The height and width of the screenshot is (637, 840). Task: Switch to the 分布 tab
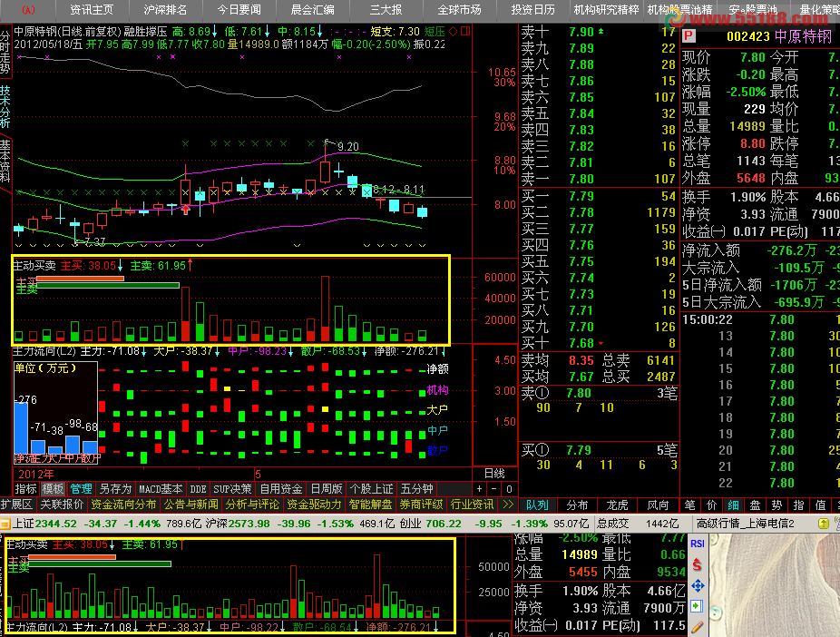click(577, 505)
